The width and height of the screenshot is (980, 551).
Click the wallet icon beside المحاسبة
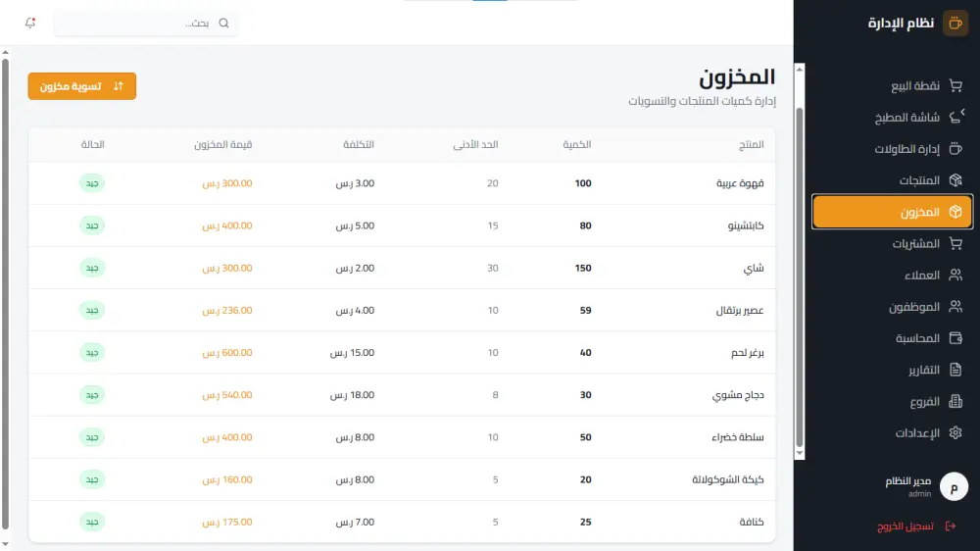(955, 337)
